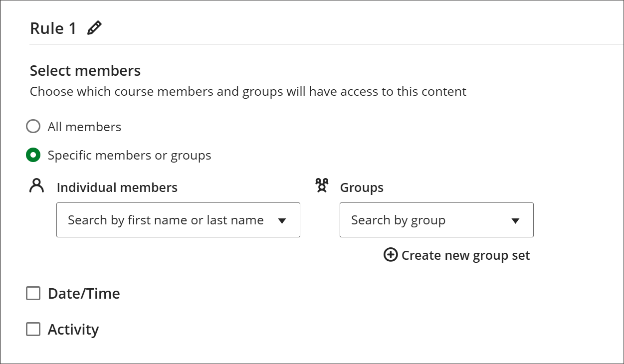Click the Date/Time label text
The height and width of the screenshot is (364, 624).
tap(83, 293)
